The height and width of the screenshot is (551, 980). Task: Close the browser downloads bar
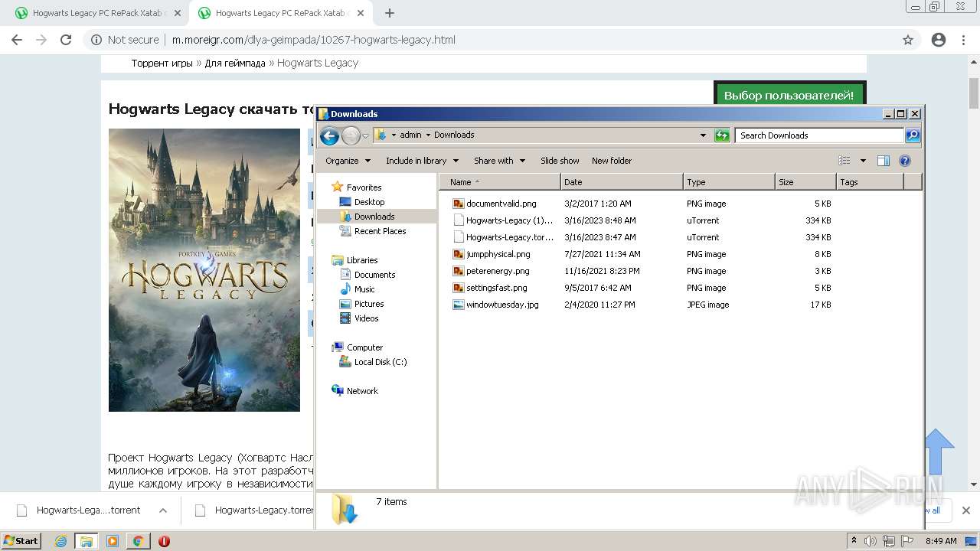pos(965,510)
